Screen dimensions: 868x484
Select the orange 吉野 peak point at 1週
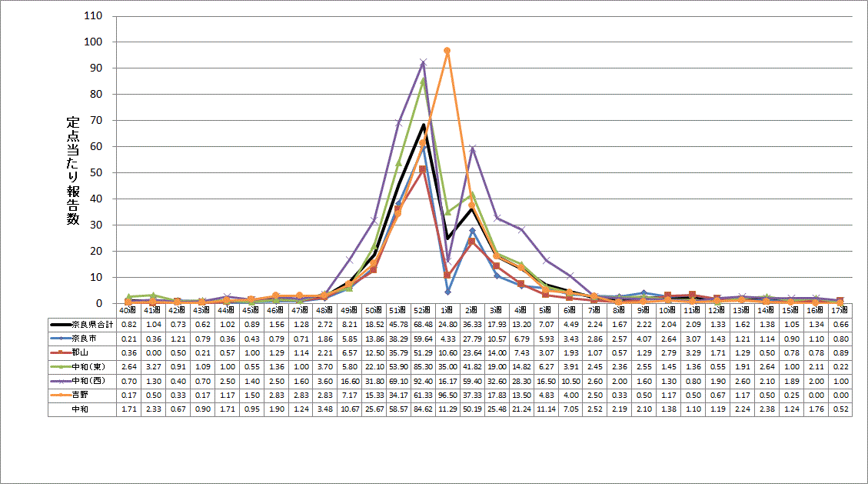[x=447, y=51]
